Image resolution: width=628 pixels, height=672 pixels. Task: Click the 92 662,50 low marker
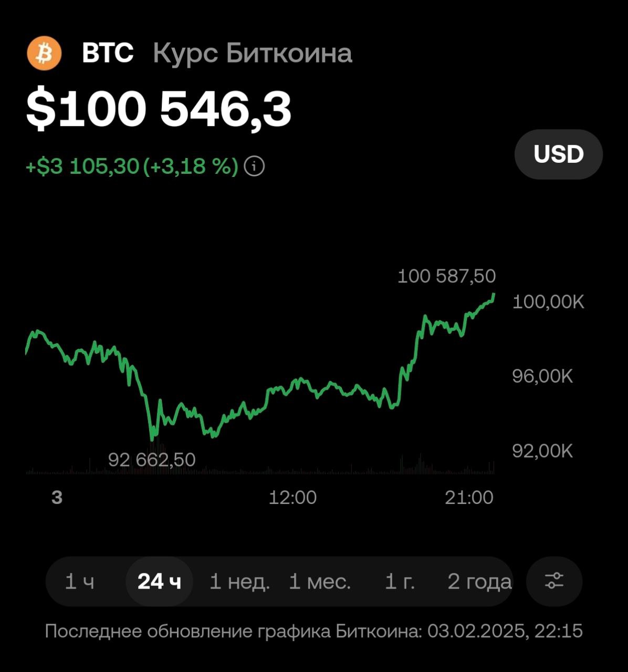[x=152, y=460]
